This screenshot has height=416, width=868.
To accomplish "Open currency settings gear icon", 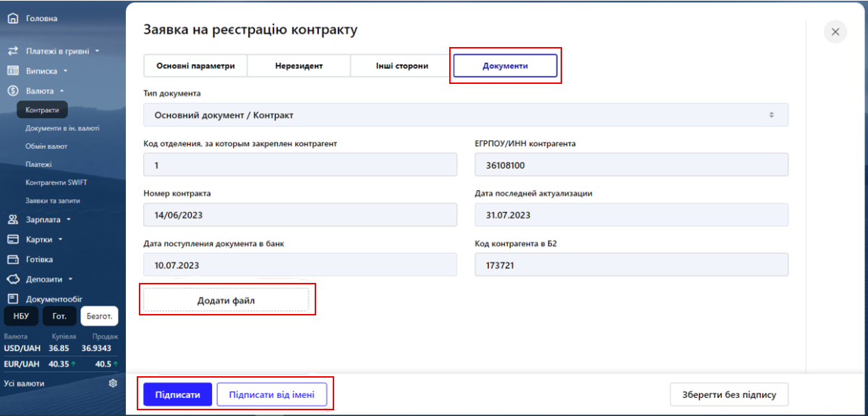I will coord(113,383).
